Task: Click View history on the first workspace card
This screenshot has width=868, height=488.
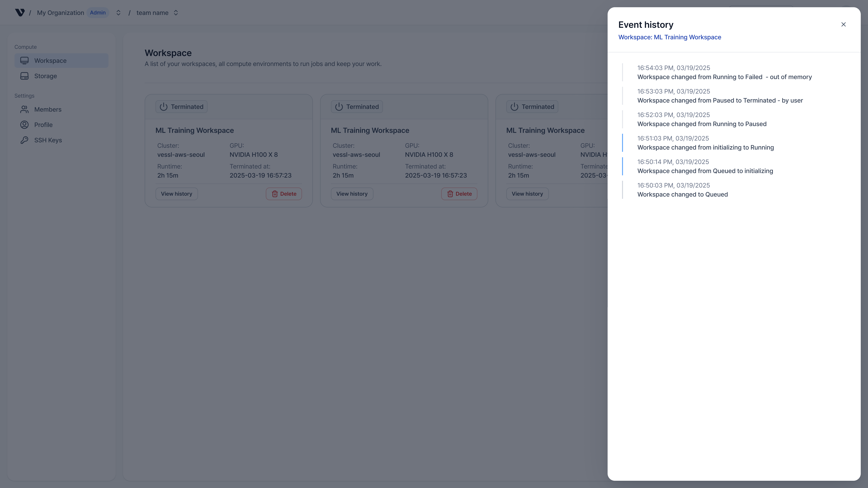Action: 176,194
